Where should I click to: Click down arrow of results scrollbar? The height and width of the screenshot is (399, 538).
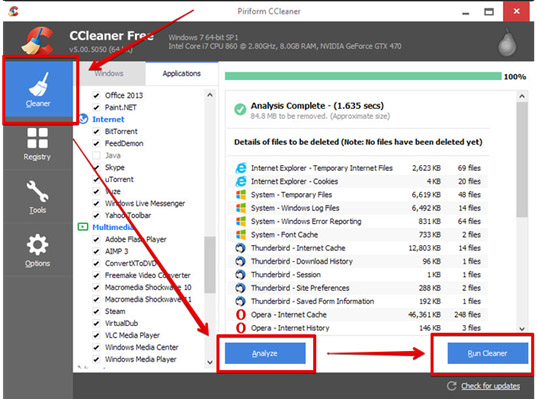[x=522, y=329]
